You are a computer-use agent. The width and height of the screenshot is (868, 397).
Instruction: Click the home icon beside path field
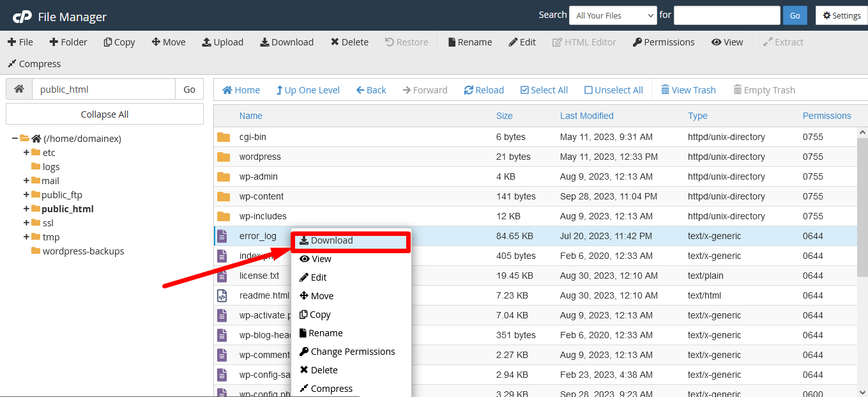click(19, 90)
